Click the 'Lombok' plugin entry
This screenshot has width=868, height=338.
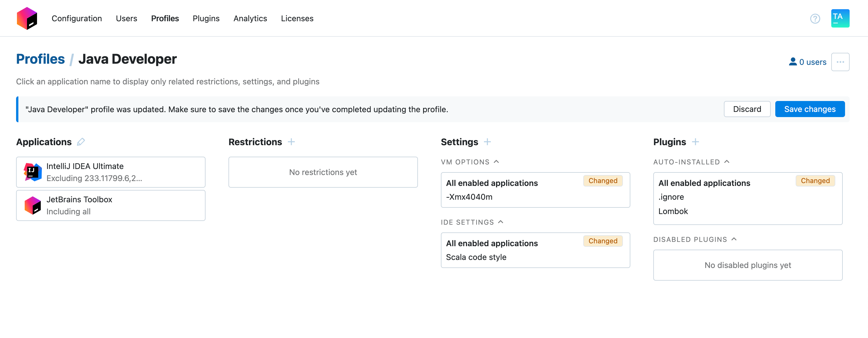(x=673, y=211)
